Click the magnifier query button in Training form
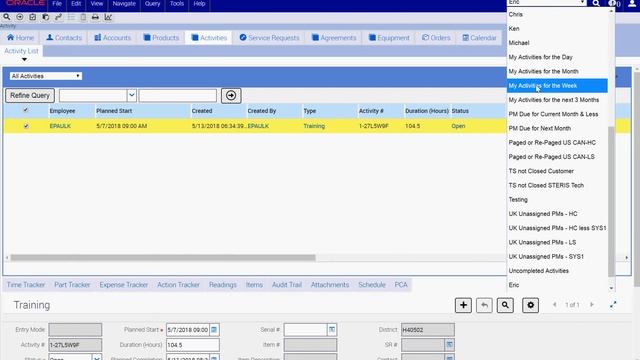640x360 pixels. pyautogui.click(x=505, y=305)
